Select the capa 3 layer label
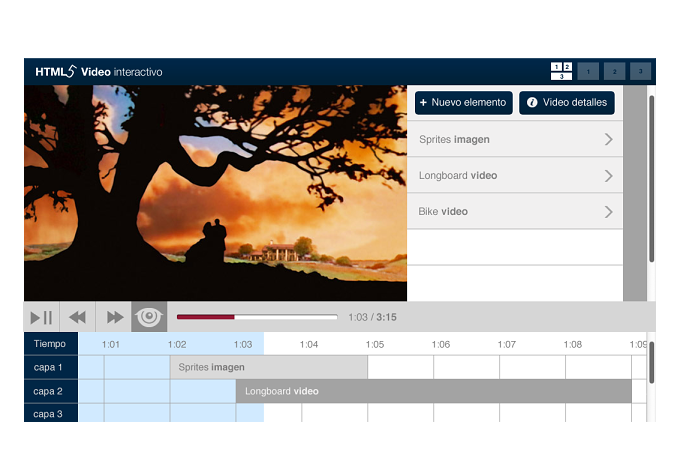 coord(51,413)
